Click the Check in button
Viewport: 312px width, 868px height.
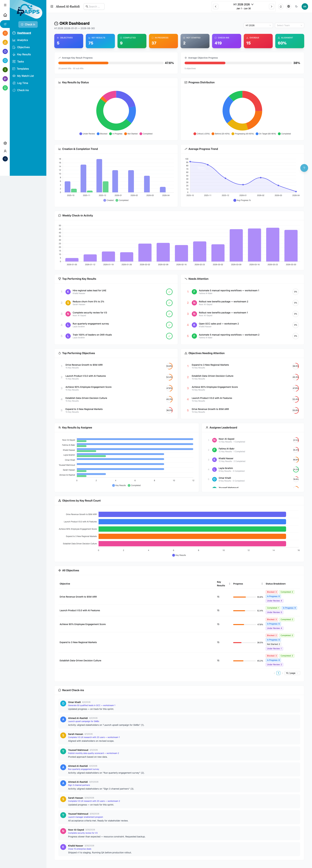pos(28,24)
